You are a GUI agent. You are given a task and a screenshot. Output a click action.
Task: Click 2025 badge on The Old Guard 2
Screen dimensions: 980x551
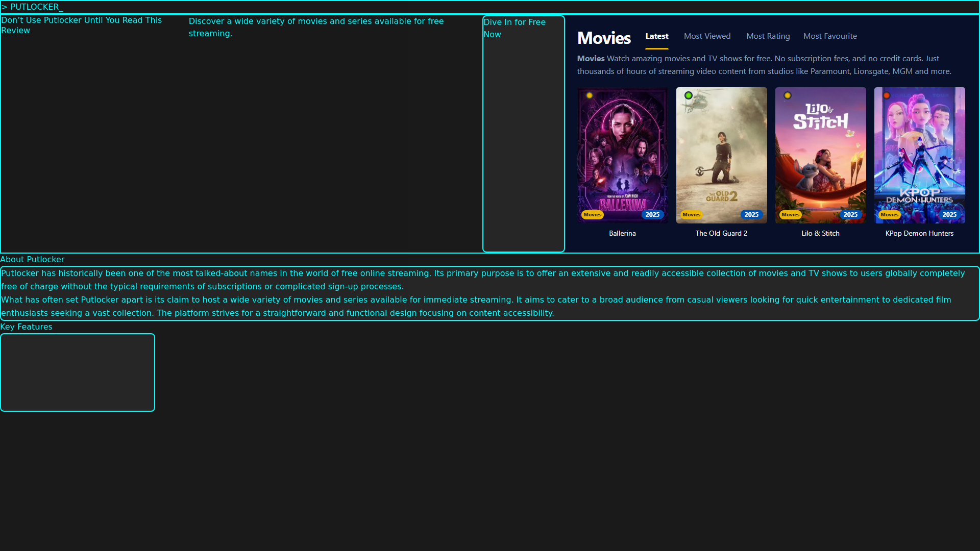pos(751,215)
